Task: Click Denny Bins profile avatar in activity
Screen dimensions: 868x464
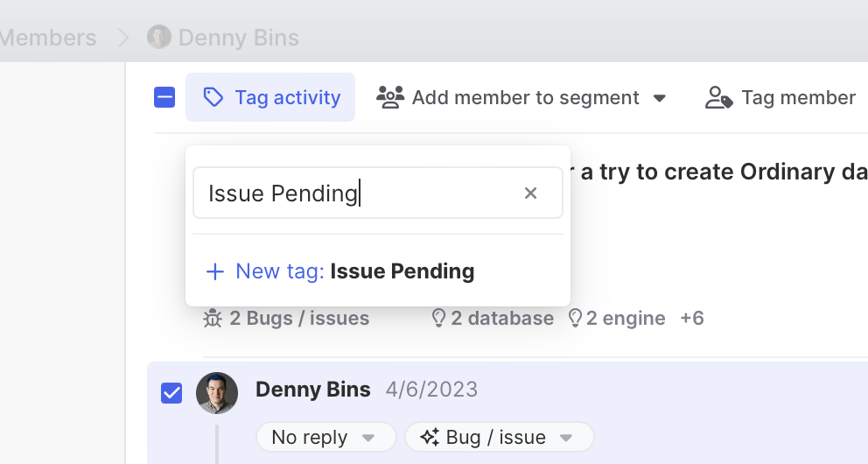Action: coord(217,393)
